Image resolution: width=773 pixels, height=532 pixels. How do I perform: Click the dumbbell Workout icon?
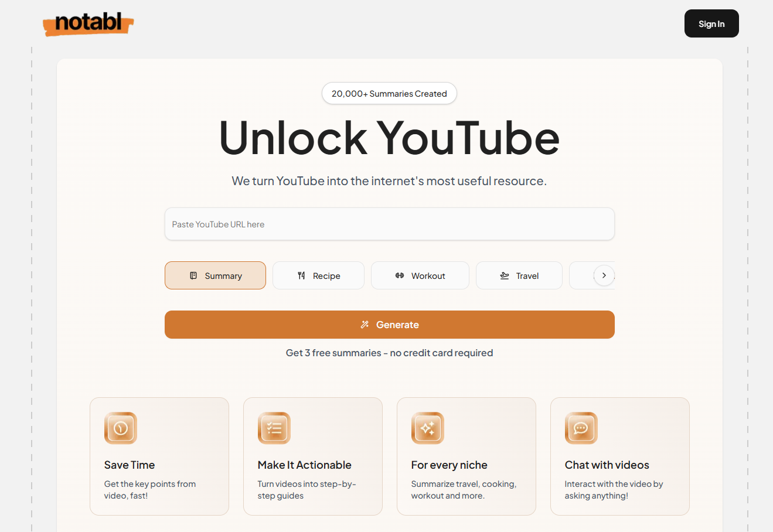pos(400,275)
